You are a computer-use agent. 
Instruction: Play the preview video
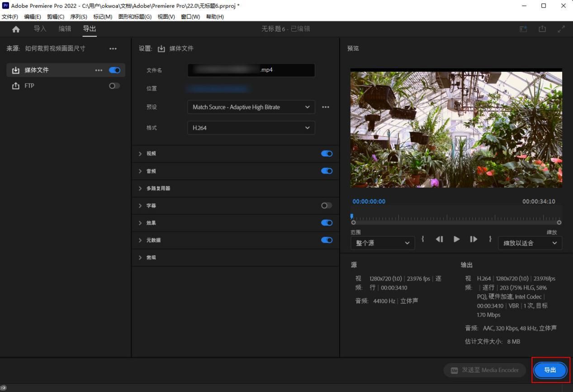click(x=457, y=239)
